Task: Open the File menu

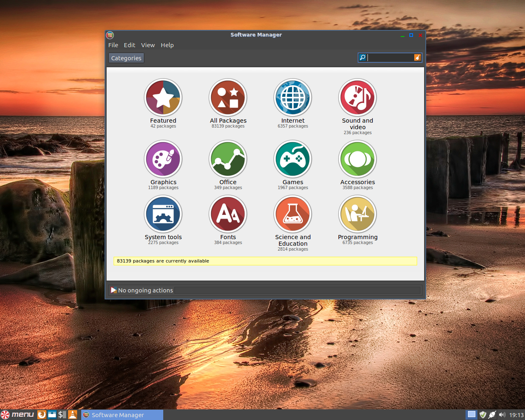Action: pos(113,45)
